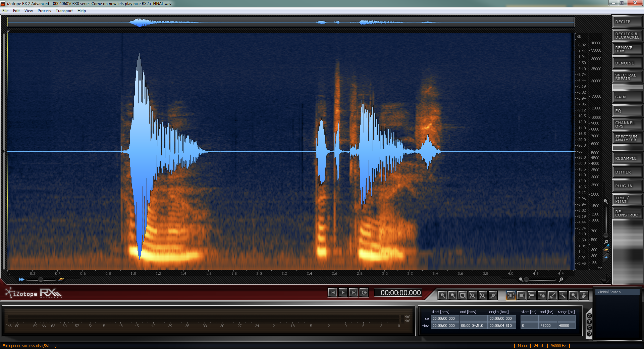Click the last zoom icon before selection tools
The width and height of the screenshot is (644, 349).
pos(493,295)
